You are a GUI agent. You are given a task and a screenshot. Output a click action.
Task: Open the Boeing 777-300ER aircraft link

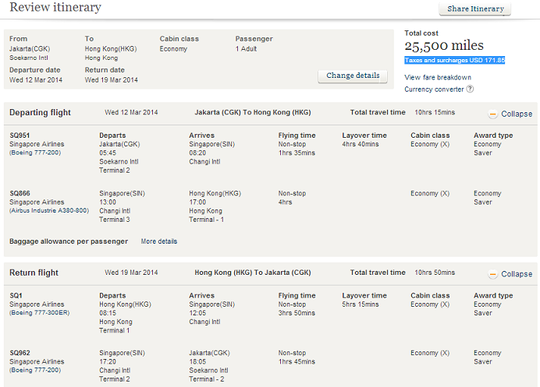click(x=39, y=313)
